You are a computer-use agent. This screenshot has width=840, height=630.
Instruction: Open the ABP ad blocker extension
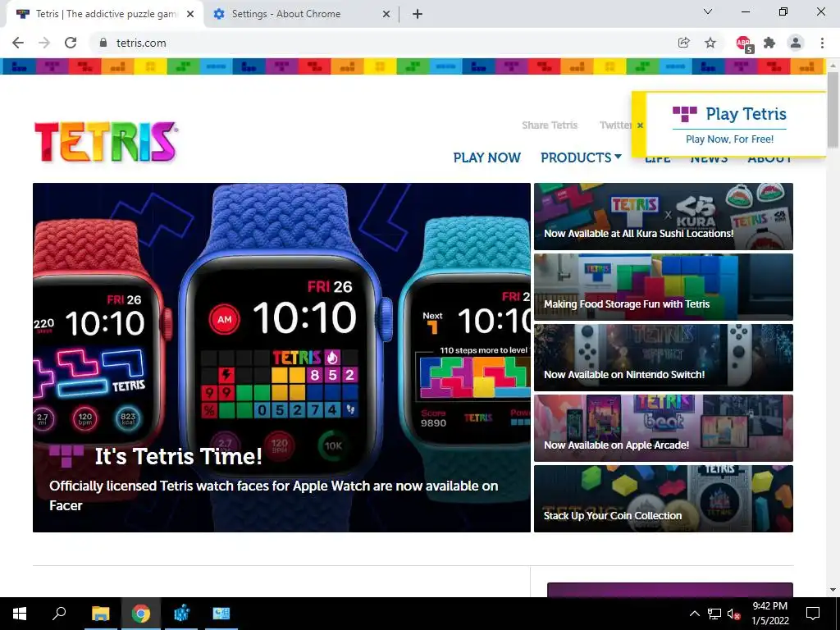pyautogui.click(x=744, y=43)
